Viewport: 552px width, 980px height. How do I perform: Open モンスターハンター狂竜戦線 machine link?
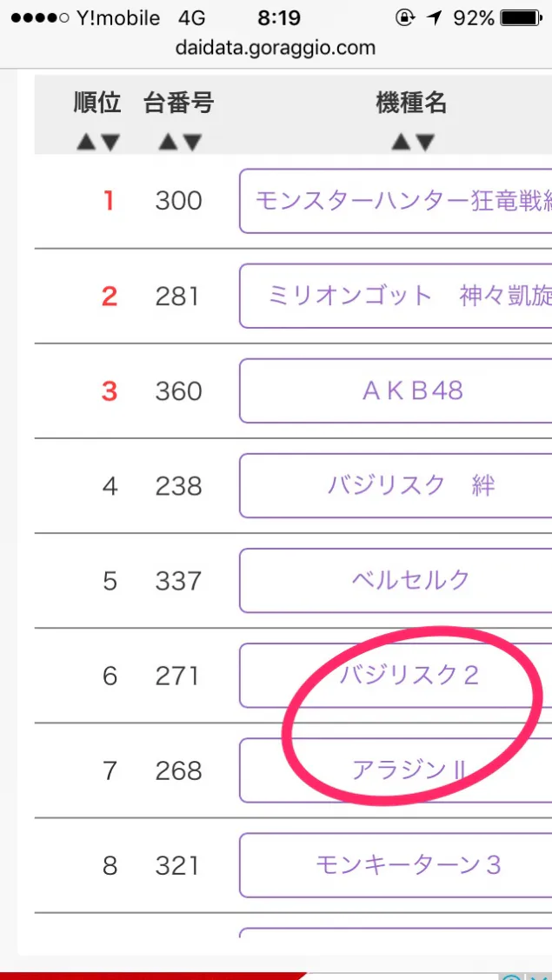click(396, 201)
